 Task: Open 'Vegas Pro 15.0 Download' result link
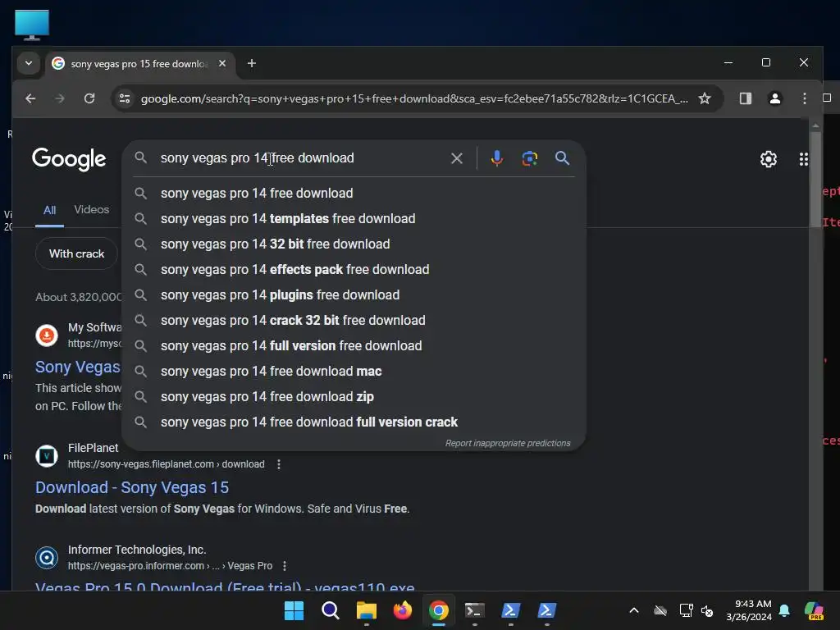click(x=225, y=586)
